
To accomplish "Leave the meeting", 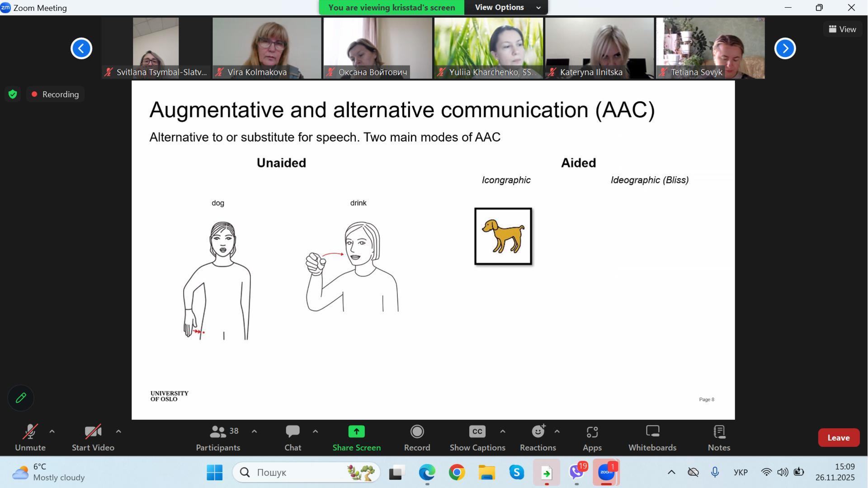I will 838,438.
